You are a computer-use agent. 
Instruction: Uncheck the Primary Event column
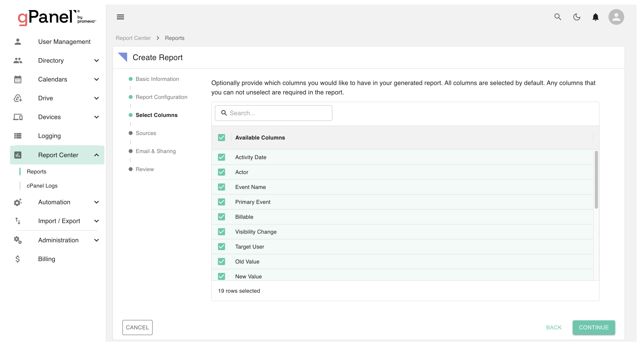click(221, 202)
